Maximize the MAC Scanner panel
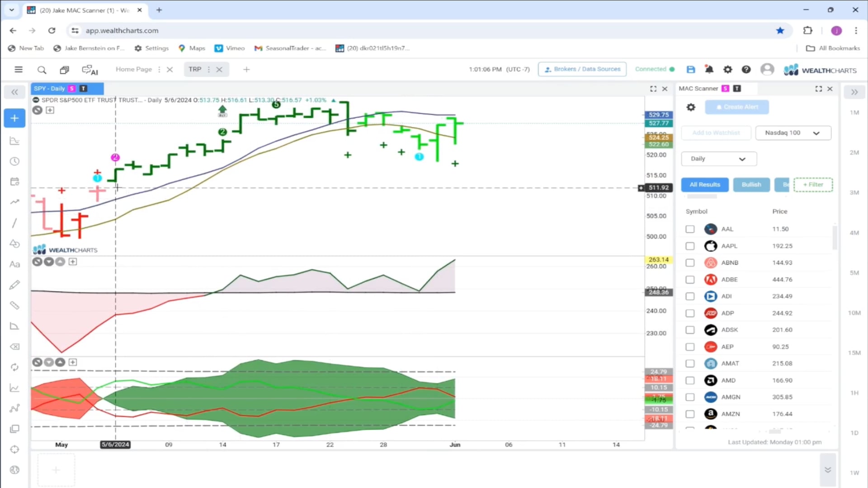This screenshot has height=488, width=868. click(818, 89)
